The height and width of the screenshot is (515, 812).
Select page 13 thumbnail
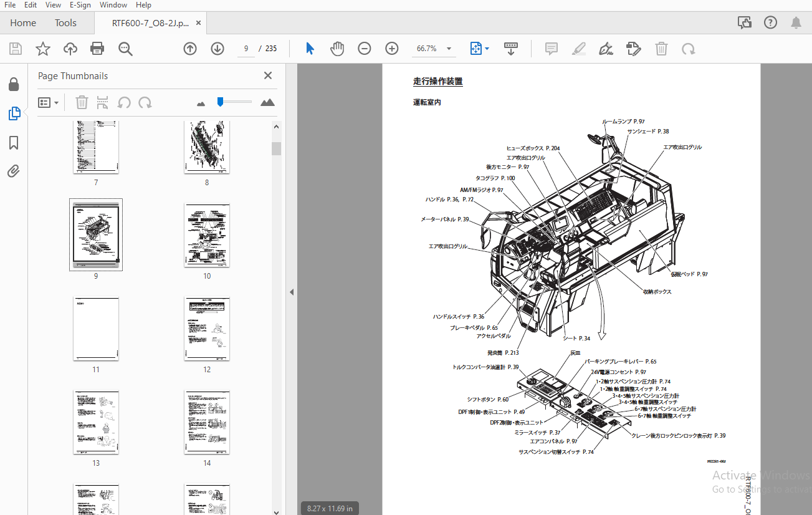[x=96, y=422]
